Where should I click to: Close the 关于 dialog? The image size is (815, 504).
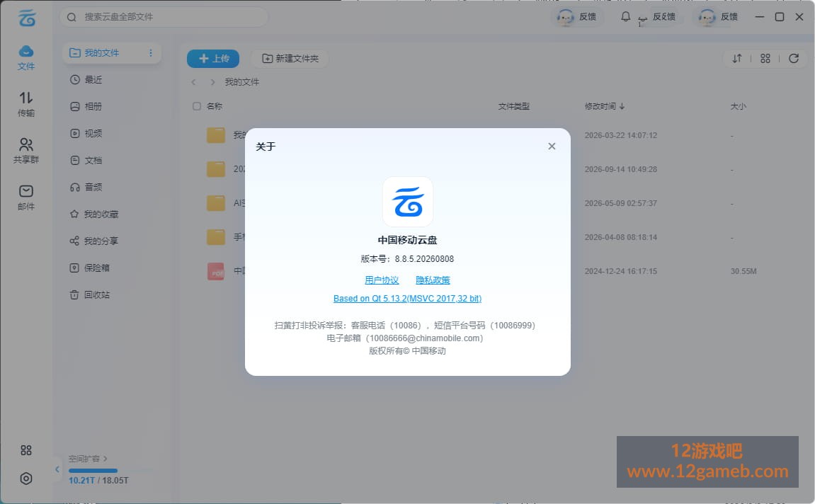coord(552,147)
